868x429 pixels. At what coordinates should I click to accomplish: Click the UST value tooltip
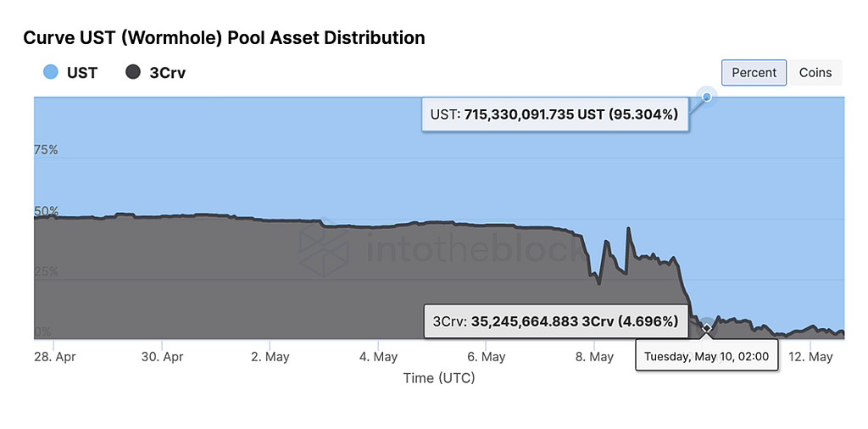tap(555, 114)
